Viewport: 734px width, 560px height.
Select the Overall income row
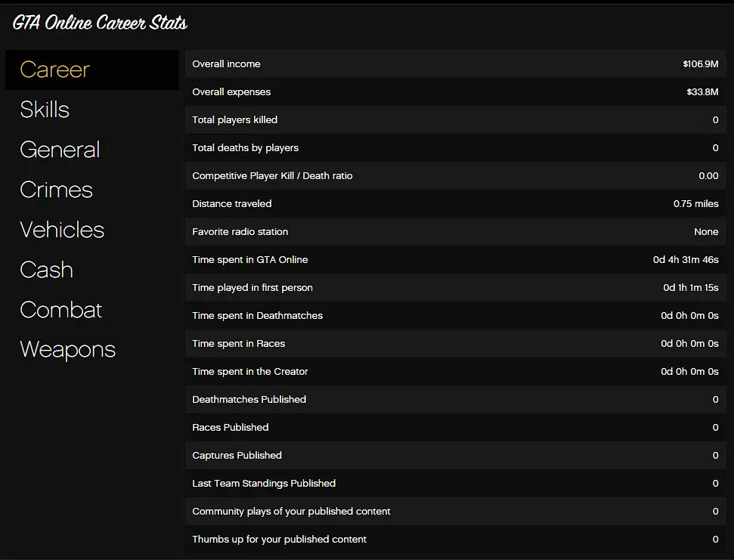(455, 64)
